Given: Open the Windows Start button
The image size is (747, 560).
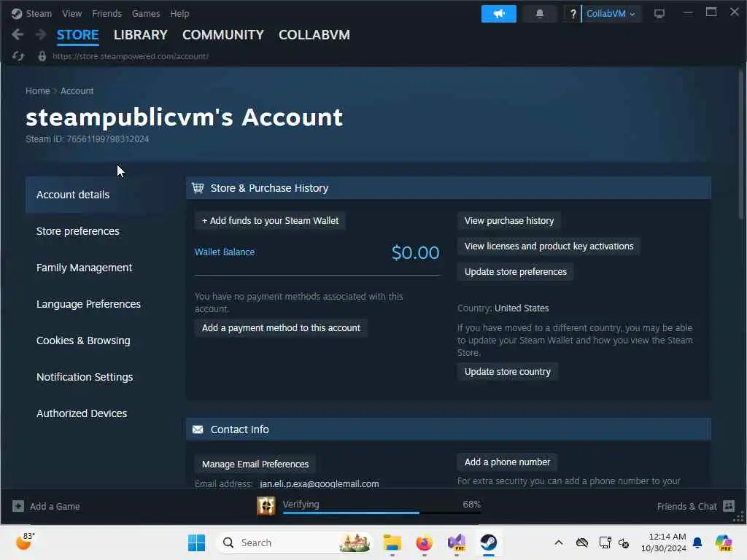Looking at the screenshot, I should coord(196,542).
